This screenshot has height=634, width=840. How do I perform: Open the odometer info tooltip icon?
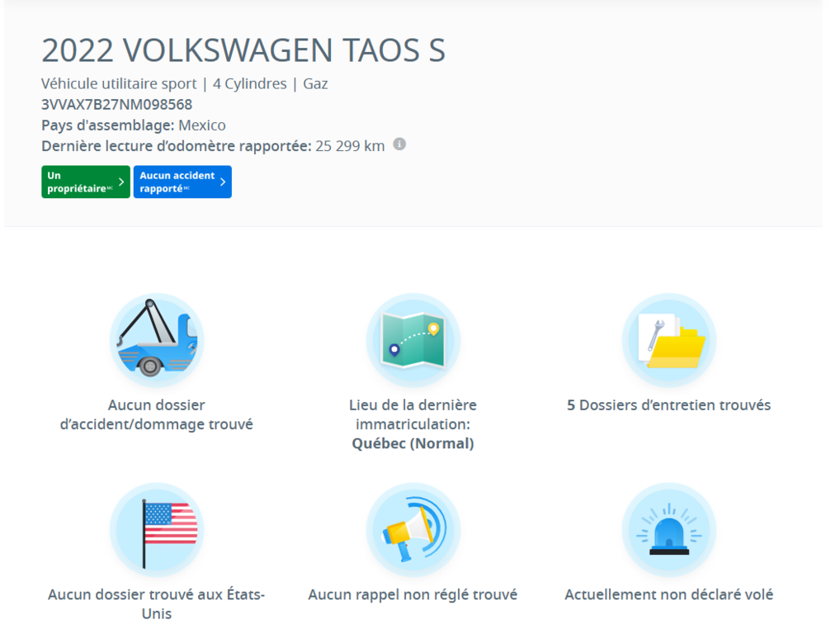pos(400,145)
